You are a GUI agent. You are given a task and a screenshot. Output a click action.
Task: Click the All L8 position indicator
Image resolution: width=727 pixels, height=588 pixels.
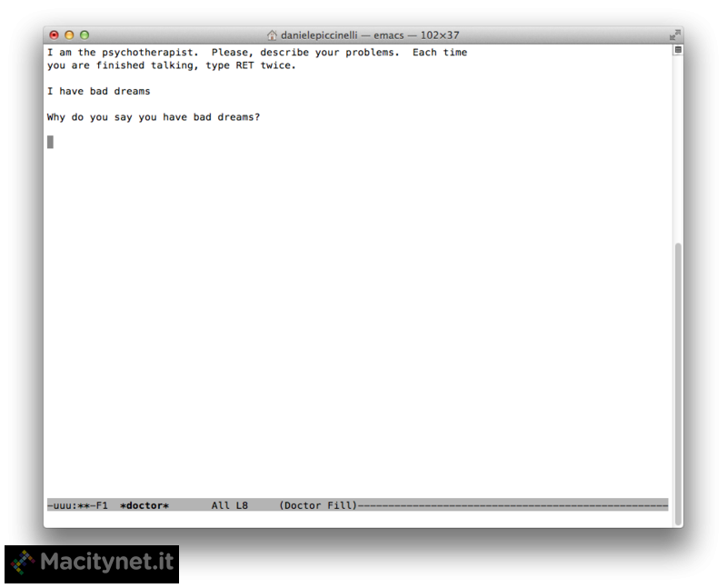tap(230, 505)
